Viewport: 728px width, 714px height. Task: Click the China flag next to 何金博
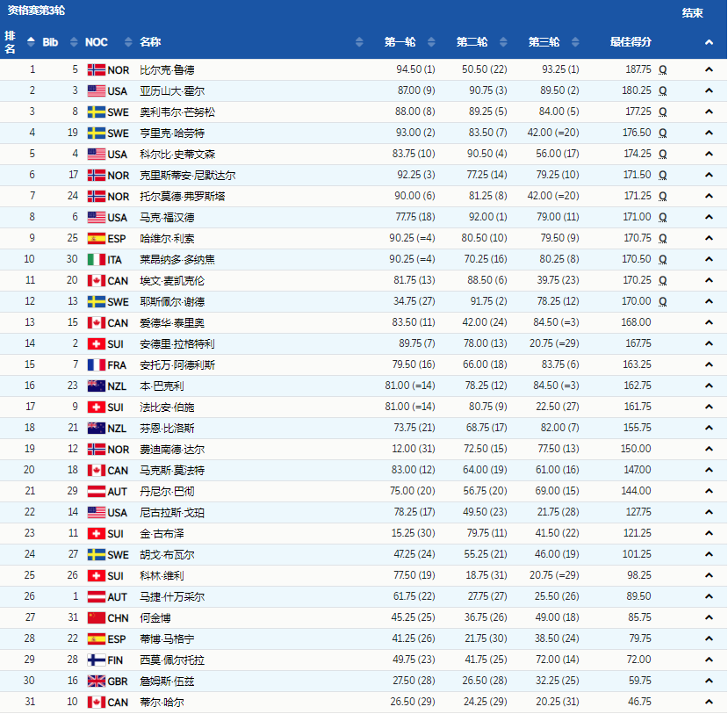pyautogui.click(x=97, y=617)
